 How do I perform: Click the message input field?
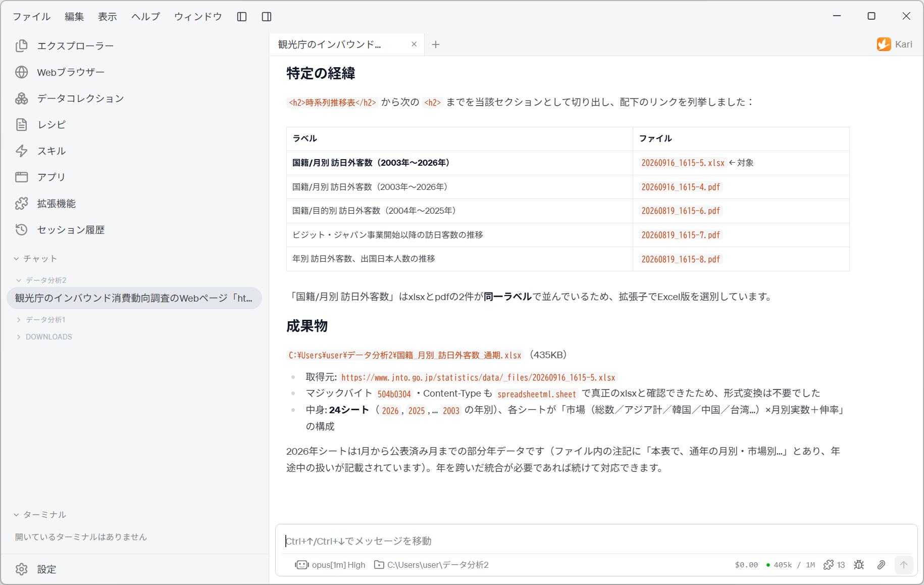(596, 541)
